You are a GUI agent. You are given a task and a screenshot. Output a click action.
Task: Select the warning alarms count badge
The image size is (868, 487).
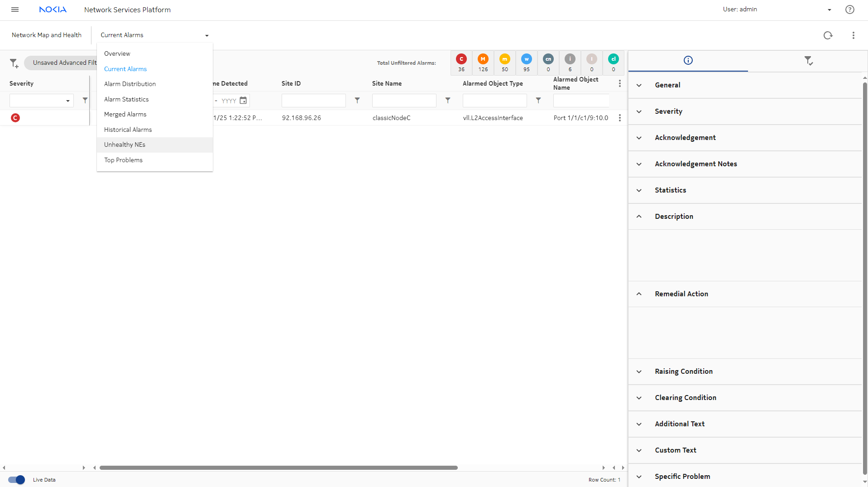click(526, 62)
